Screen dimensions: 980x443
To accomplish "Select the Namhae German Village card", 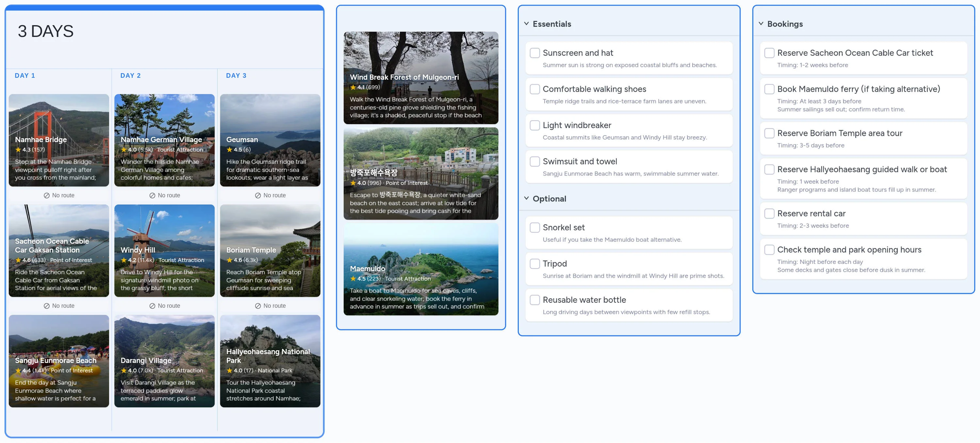I will [164, 140].
